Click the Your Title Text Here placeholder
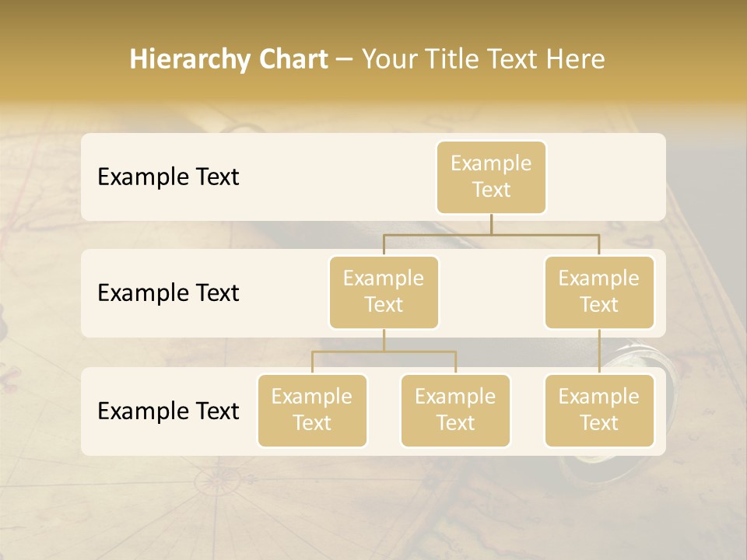This screenshot has width=747, height=560. click(482, 59)
